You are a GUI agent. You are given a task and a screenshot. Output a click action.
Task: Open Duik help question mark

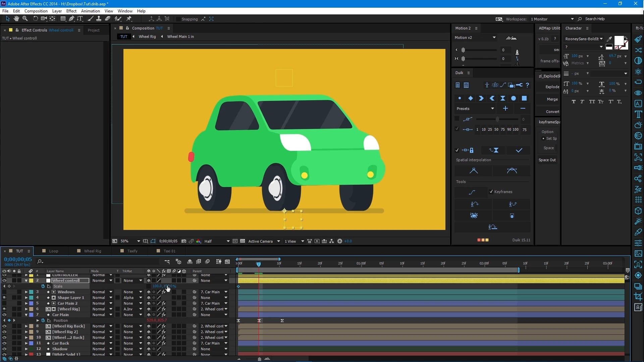coord(528,85)
